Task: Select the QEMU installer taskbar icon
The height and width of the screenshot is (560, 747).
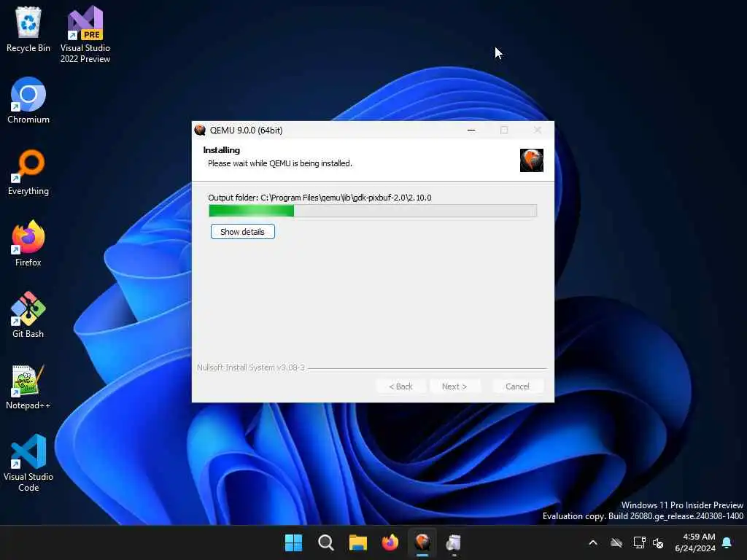Action: (x=422, y=542)
